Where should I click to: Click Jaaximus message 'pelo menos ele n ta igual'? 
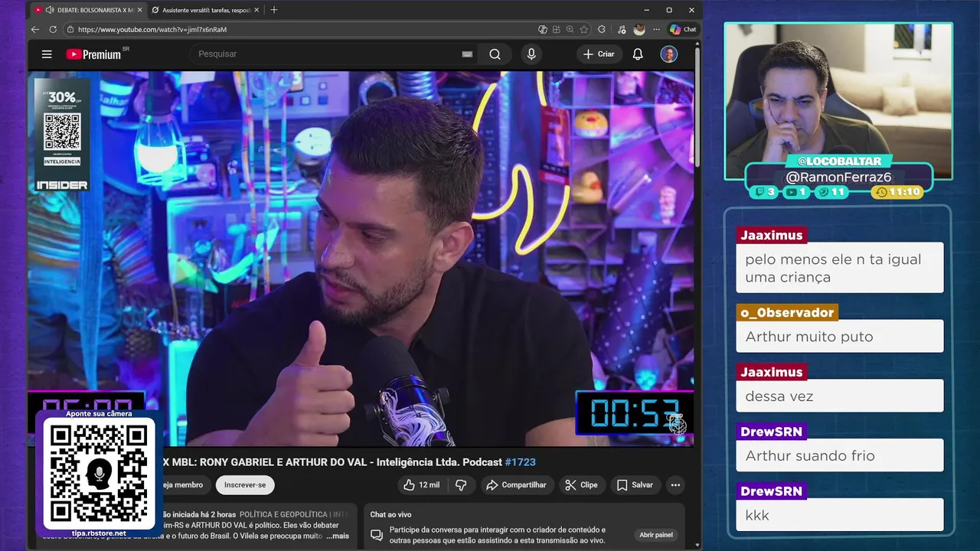tap(840, 268)
